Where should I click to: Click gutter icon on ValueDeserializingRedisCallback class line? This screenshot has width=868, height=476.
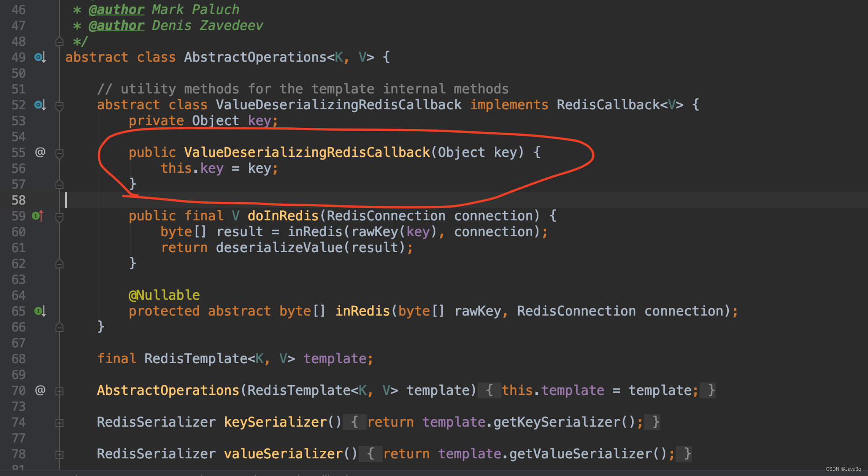click(x=40, y=105)
